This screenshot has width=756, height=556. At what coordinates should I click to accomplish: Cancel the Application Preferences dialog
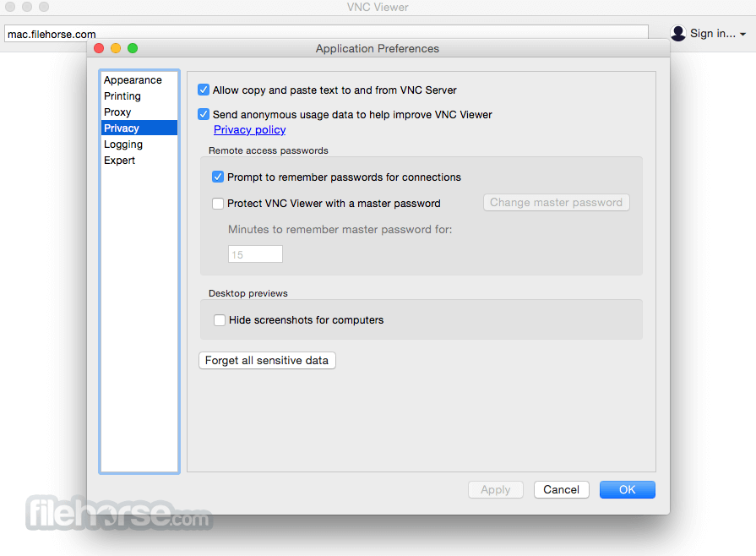click(561, 490)
